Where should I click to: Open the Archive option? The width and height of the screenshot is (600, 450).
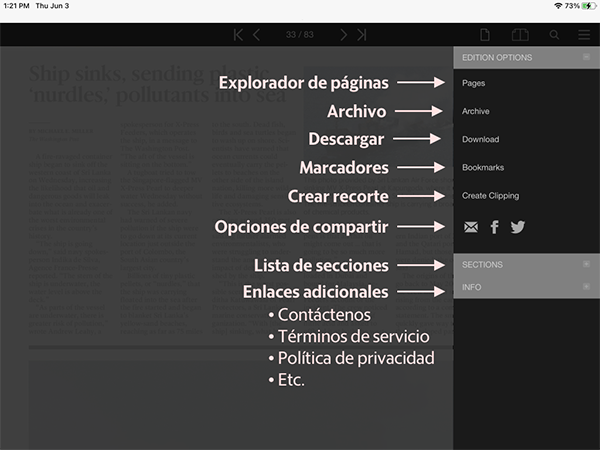[475, 111]
